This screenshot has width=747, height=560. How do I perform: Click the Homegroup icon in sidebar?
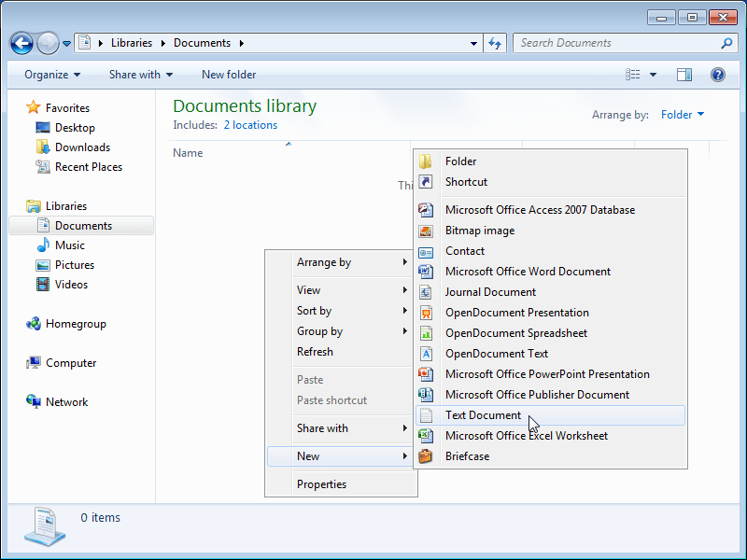34,324
